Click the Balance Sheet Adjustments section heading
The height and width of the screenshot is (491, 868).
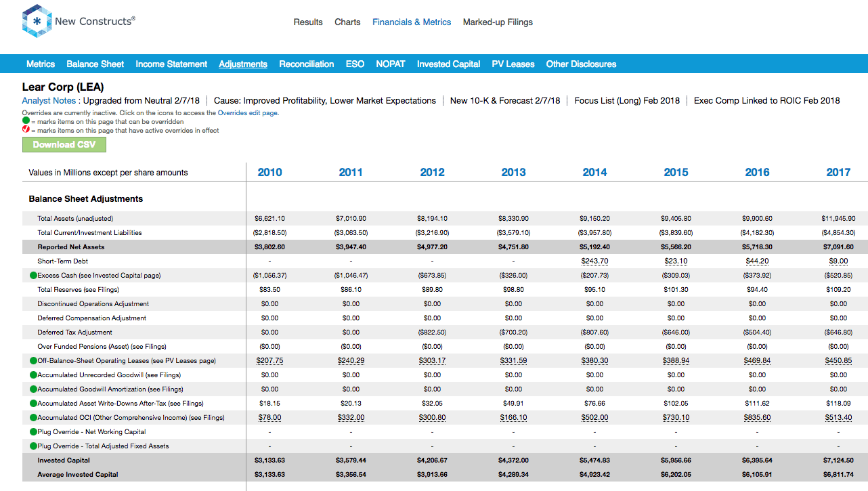(x=86, y=199)
